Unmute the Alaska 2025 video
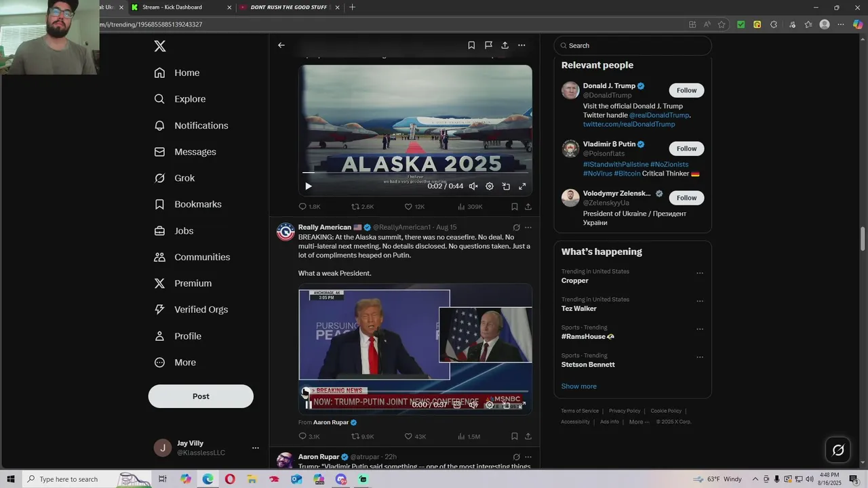The width and height of the screenshot is (868, 488). [x=473, y=186]
